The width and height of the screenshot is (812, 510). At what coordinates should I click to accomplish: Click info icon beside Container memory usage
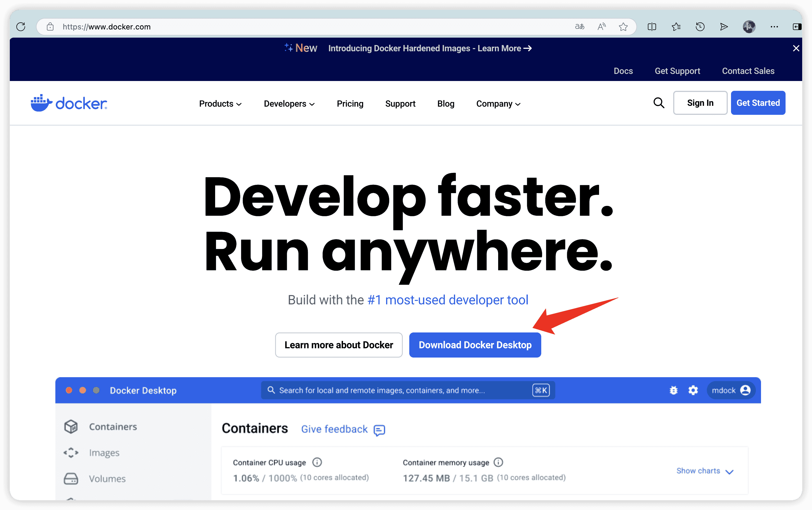[498, 462]
